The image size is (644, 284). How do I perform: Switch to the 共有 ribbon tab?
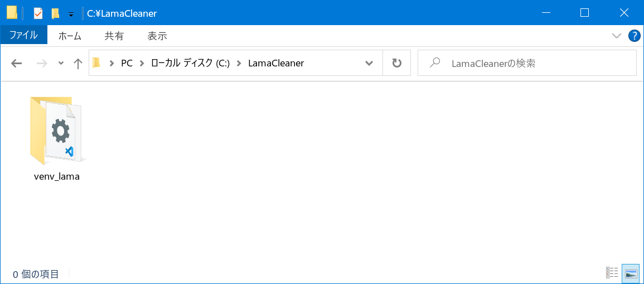pyautogui.click(x=114, y=36)
